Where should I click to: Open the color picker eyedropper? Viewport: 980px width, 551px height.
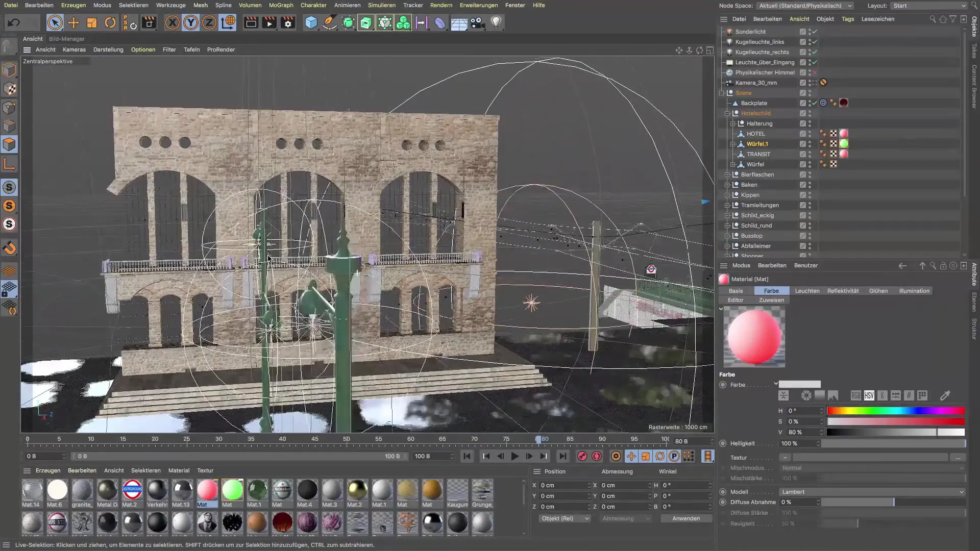(945, 395)
